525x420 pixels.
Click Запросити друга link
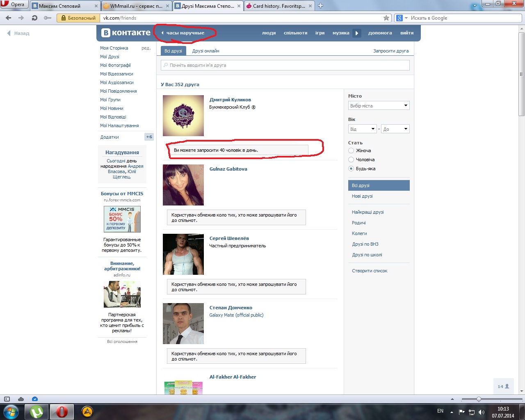pyautogui.click(x=390, y=51)
